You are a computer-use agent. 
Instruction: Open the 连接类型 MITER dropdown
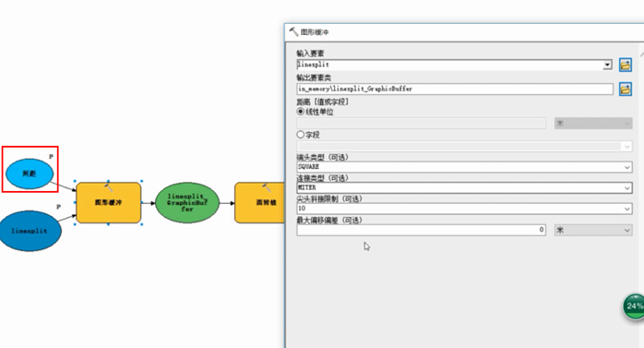pos(464,187)
